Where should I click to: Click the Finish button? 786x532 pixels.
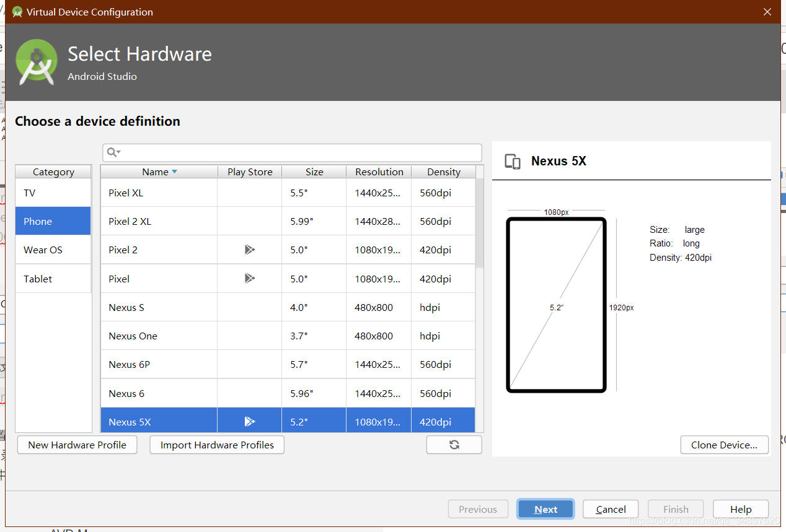676,509
